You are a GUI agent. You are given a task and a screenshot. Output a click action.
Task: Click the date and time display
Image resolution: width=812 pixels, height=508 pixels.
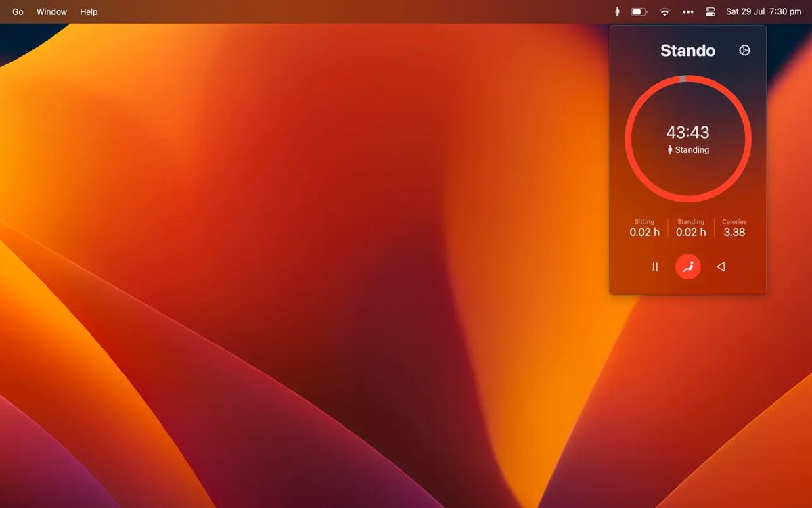[x=763, y=11]
